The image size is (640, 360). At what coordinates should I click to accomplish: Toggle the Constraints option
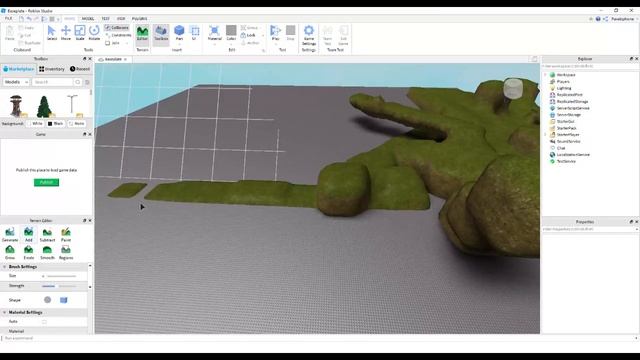coord(118,35)
